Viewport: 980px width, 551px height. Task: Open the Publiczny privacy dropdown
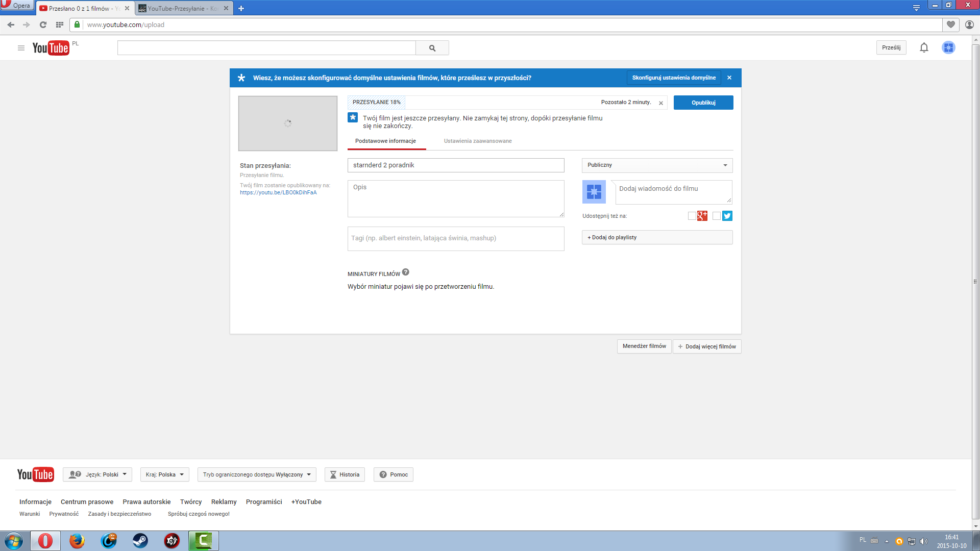[x=657, y=165]
